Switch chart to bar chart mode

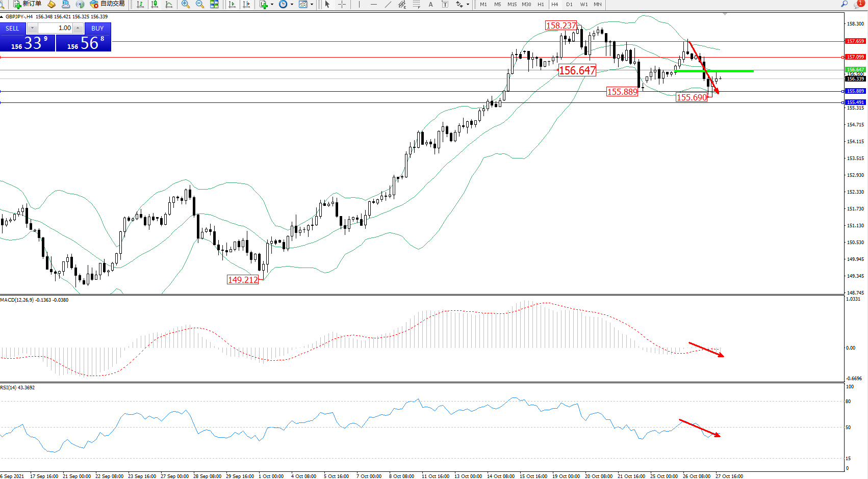tap(140, 4)
